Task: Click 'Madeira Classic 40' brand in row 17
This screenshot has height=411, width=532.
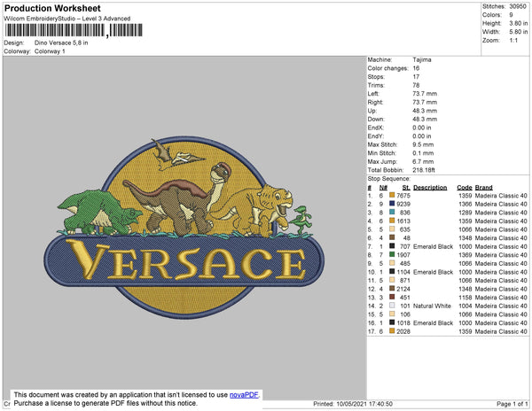Action: [x=501, y=331]
